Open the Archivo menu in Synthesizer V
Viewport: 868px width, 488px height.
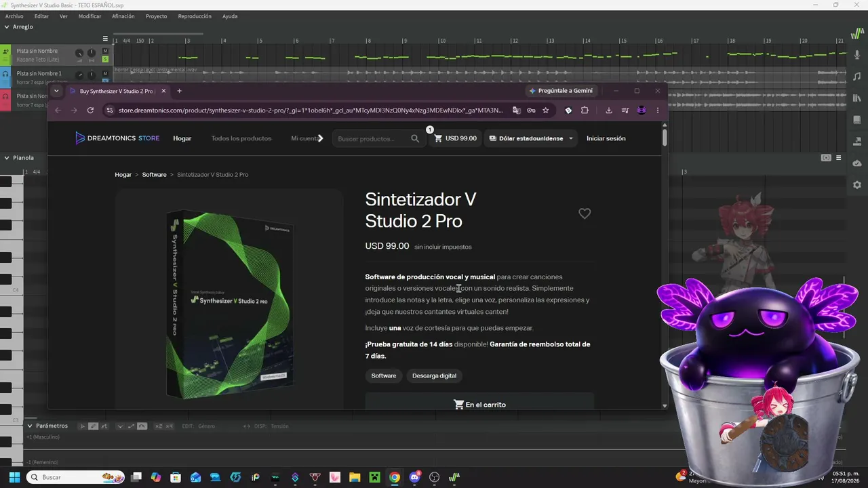tap(14, 16)
